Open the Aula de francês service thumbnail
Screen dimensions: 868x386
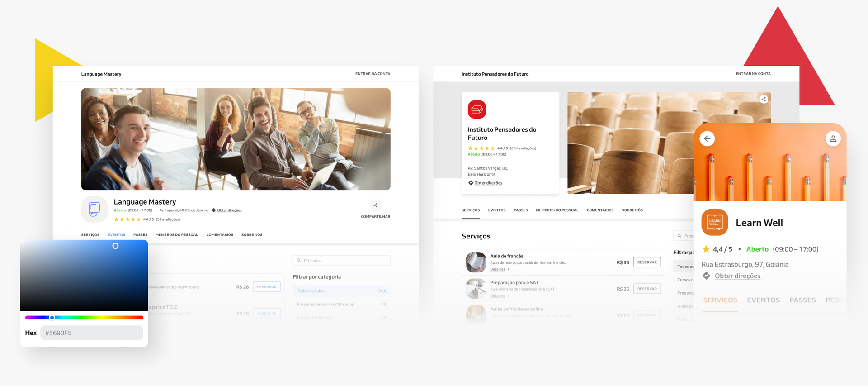476,262
